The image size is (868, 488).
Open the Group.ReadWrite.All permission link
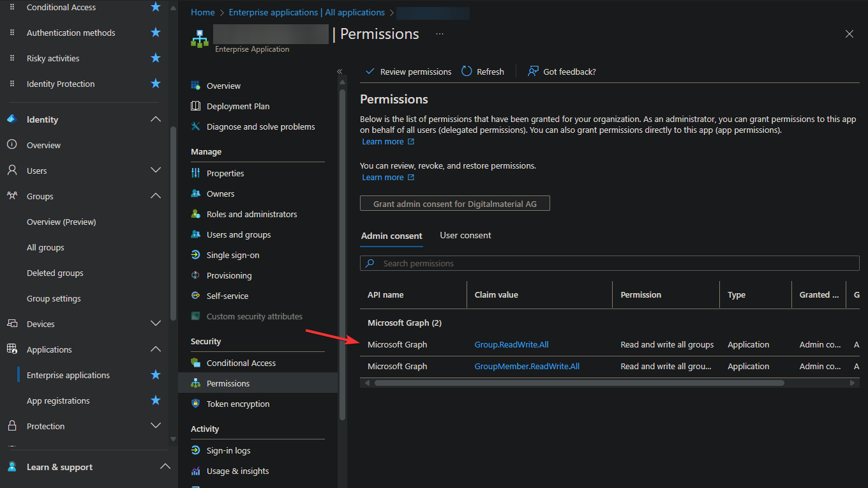pyautogui.click(x=511, y=344)
